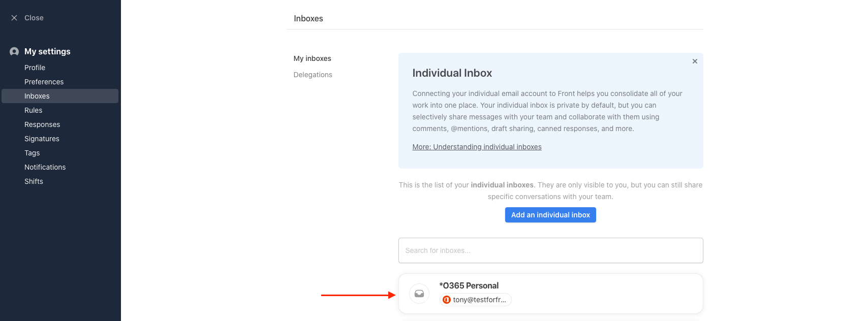Screen dimensions: 868x321
Task: Click the Office 365 icon beside tony@testforfr
Action: (447, 300)
